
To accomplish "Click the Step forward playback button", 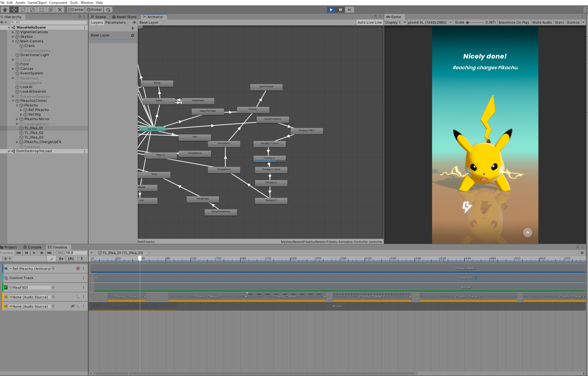I will tap(350, 10).
